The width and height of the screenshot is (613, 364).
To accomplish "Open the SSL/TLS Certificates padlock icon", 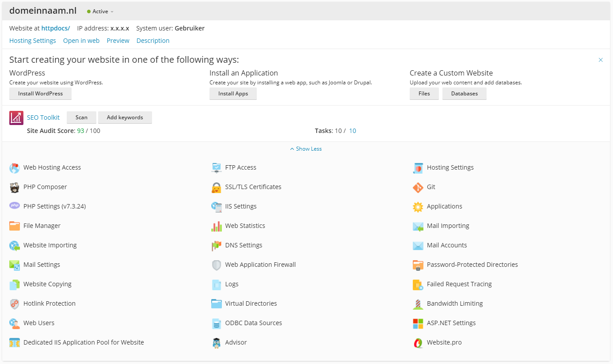I will click(x=216, y=187).
